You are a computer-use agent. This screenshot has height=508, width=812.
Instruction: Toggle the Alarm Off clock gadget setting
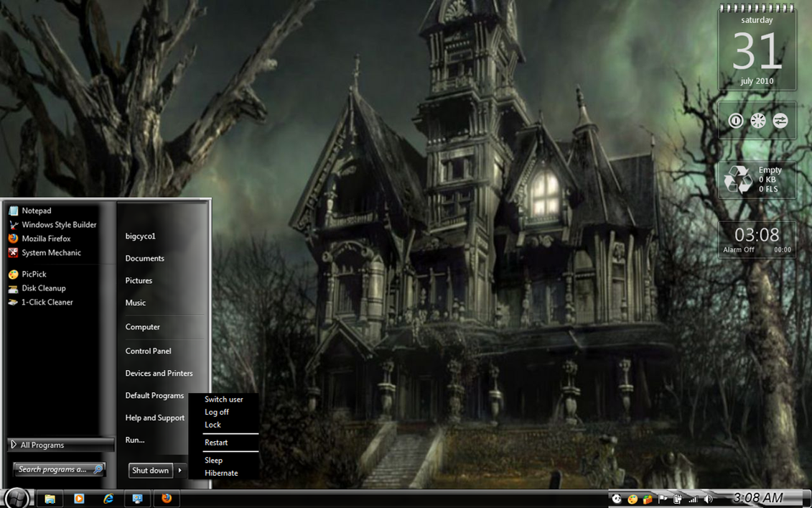tap(739, 250)
